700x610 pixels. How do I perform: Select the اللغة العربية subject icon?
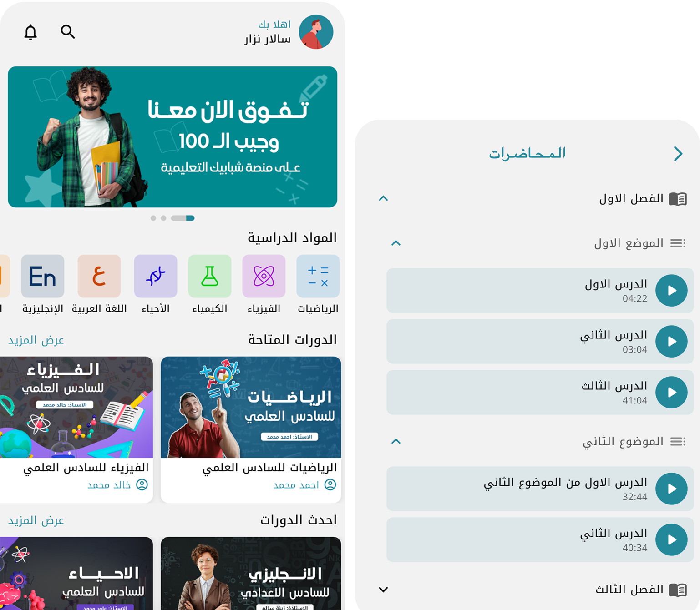tap(99, 276)
